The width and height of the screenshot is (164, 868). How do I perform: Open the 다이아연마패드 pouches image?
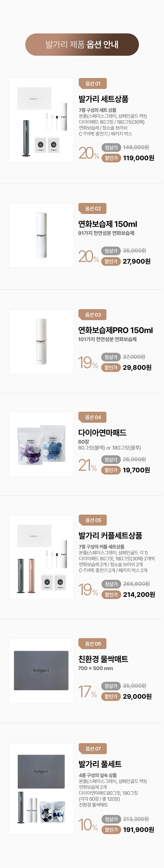click(x=41, y=444)
